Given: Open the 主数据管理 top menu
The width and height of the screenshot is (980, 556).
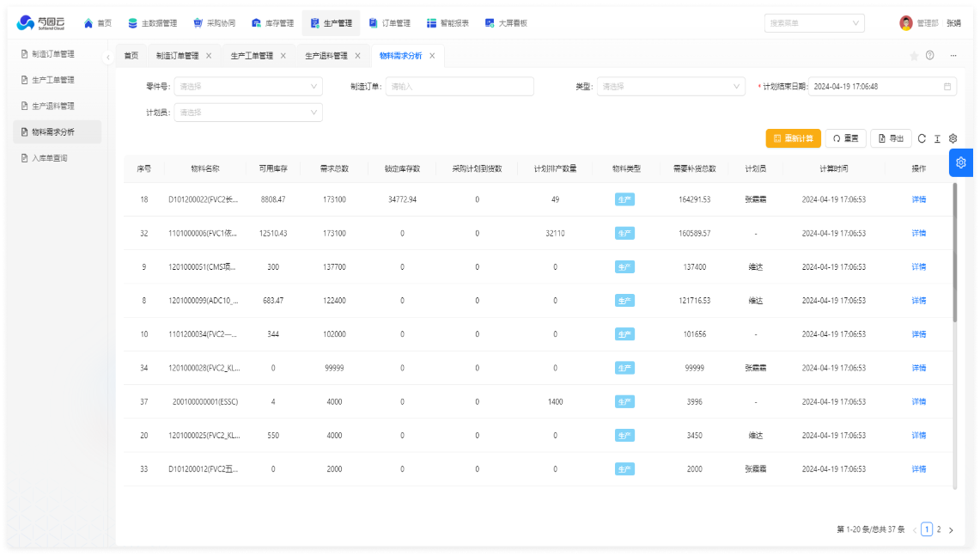Looking at the screenshot, I should coord(153,23).
